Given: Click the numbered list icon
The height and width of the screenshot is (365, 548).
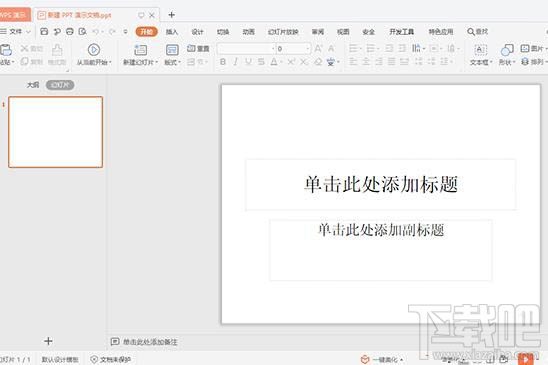Looking at the screenshot, I should pyautogui.click(x=370, y=49).
